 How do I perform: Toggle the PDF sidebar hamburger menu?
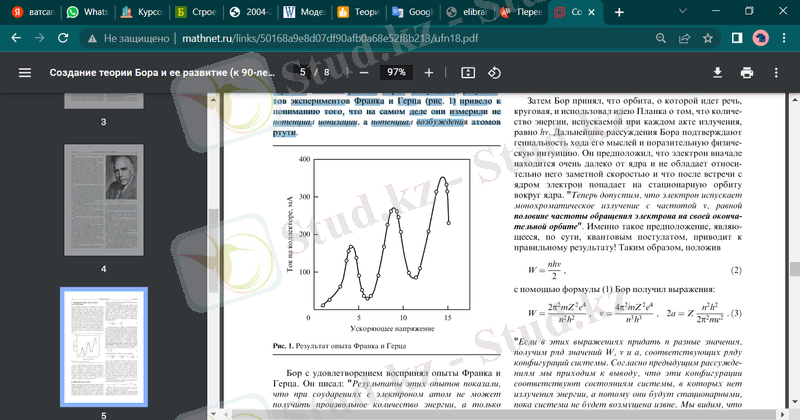(x=25, y=73)
